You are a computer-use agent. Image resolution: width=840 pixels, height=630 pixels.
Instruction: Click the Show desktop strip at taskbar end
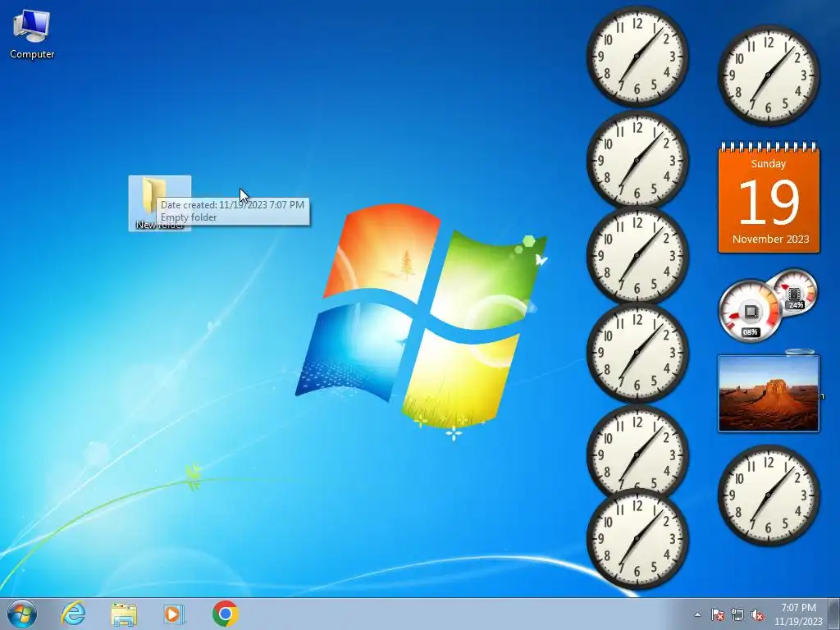pos(834,614)
